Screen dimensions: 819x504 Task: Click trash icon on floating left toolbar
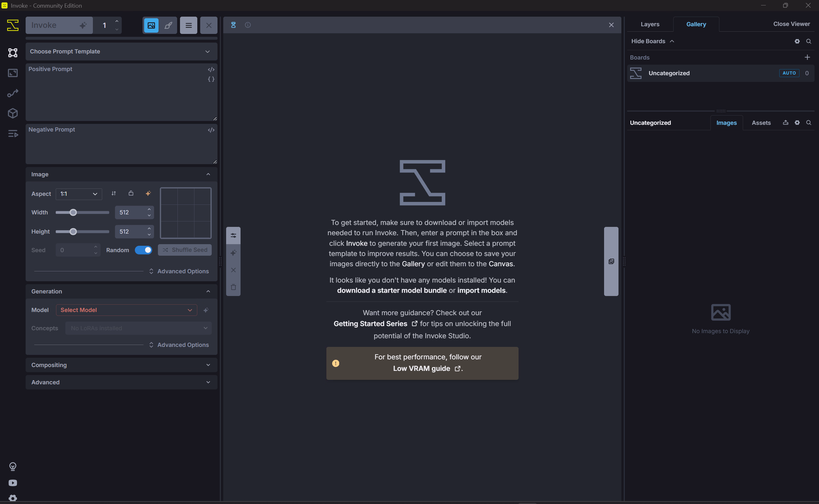233,287
